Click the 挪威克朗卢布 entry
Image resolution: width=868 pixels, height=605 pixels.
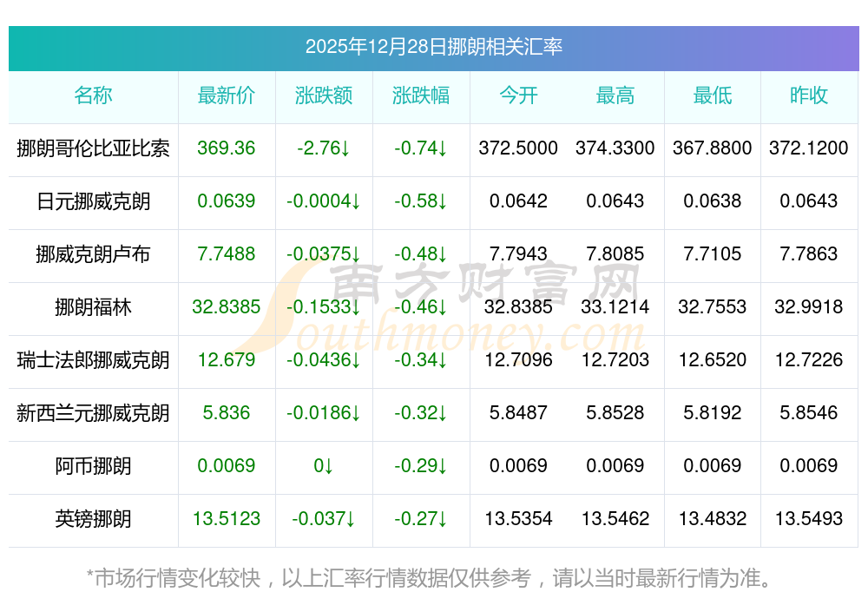pos(93,254)
